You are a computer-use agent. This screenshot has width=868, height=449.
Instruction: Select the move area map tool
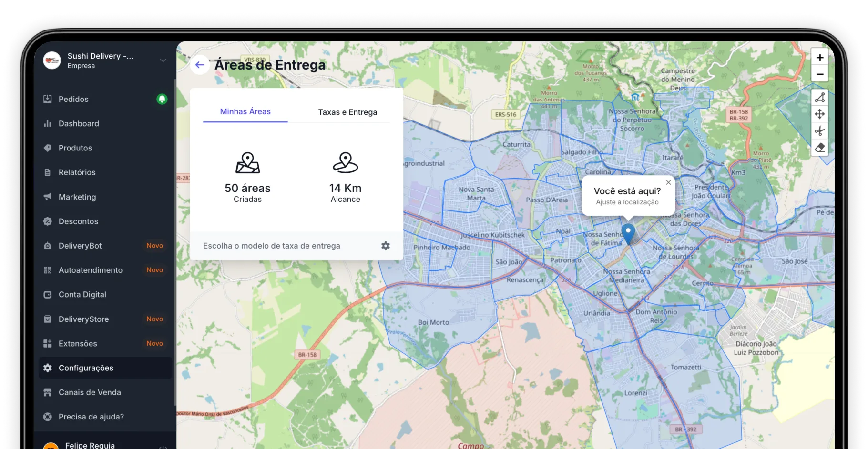click(820, 114)
